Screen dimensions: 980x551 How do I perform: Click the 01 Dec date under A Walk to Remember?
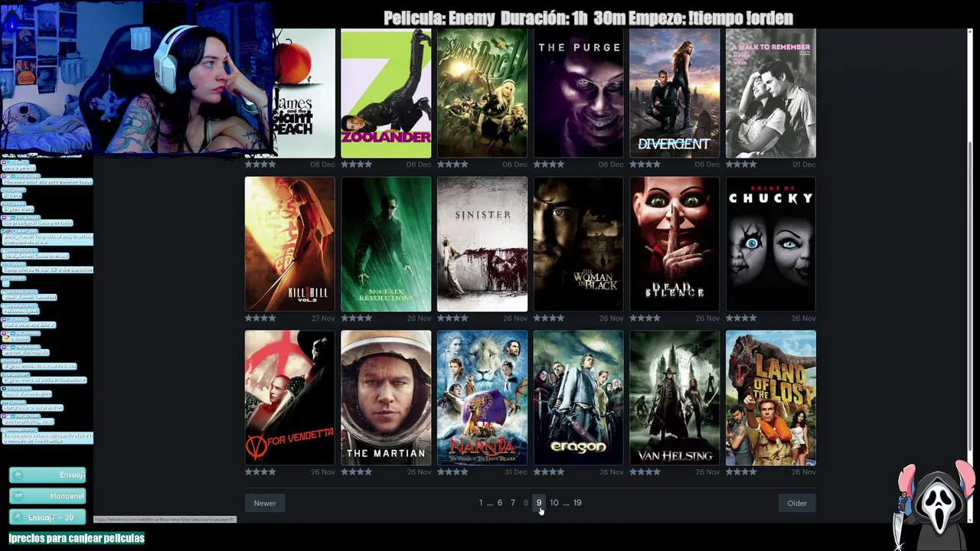tap(804, 165)
